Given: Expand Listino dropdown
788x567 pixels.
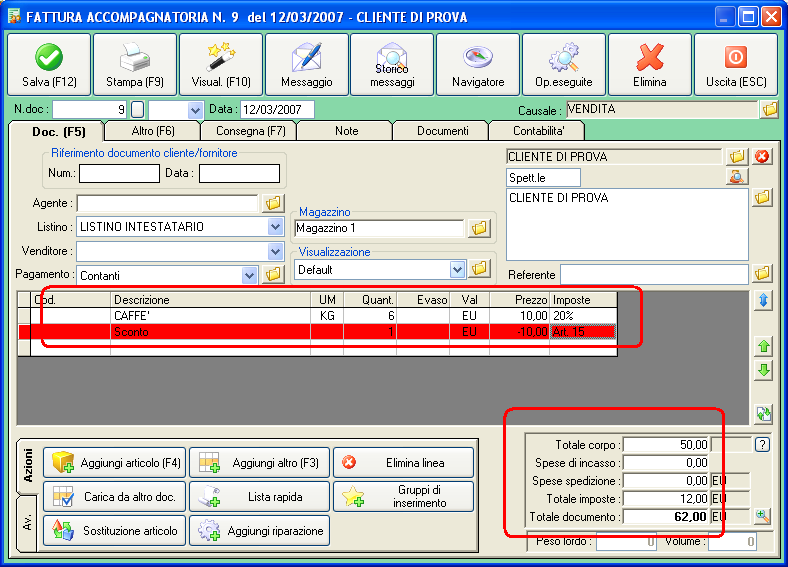Looking at the screenshot, I should (x=275, y=227).
